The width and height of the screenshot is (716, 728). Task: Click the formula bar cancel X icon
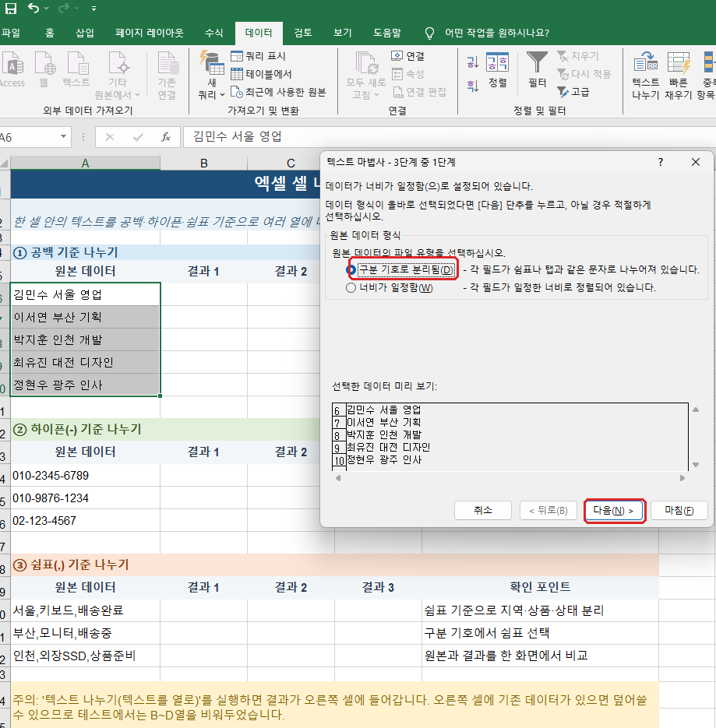pos(110,138)
